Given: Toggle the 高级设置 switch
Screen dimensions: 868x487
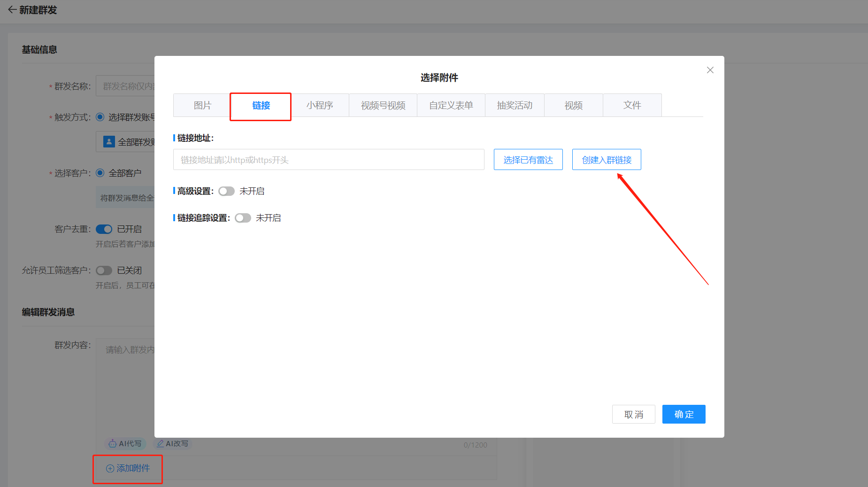Looking at the screenshot, I should (x=226, y=191).
